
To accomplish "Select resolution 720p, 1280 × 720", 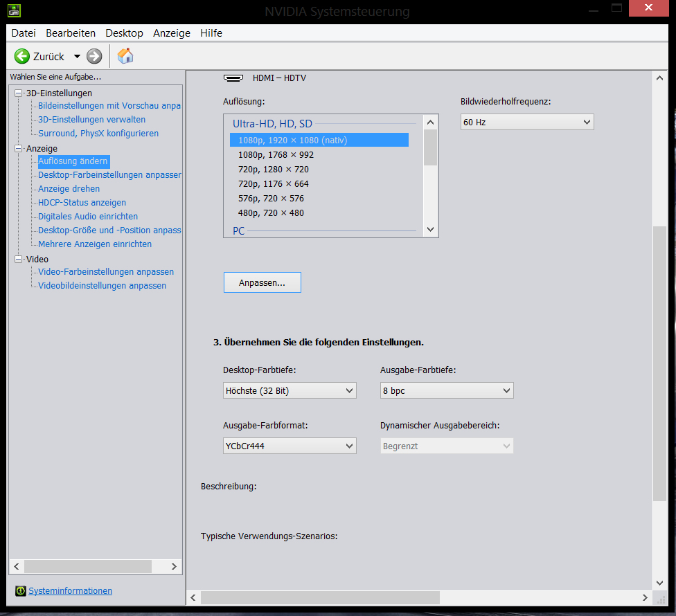I will click(x=274, y=170).
